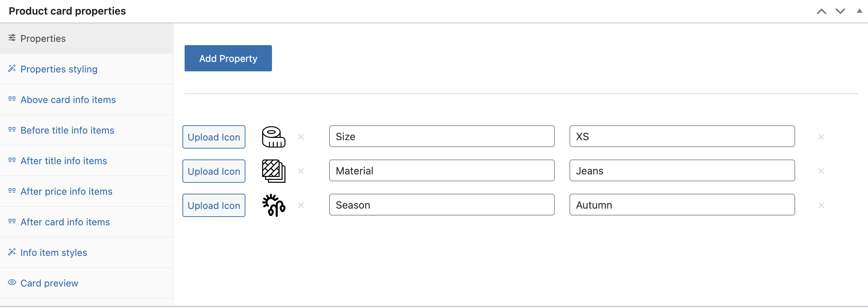Screen dimensions: 868x308
Task: Remove the icon from Season property
Action: [x=301, y=205]
